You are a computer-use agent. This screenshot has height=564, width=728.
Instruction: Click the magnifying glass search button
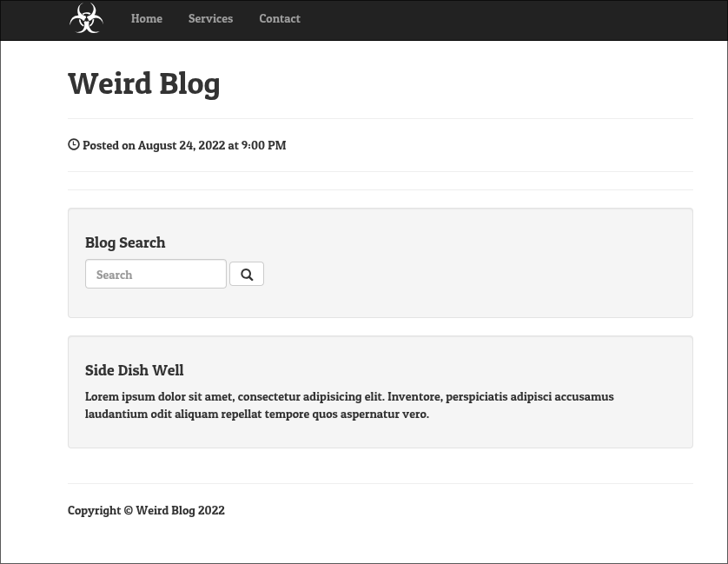tap(247, 274)
